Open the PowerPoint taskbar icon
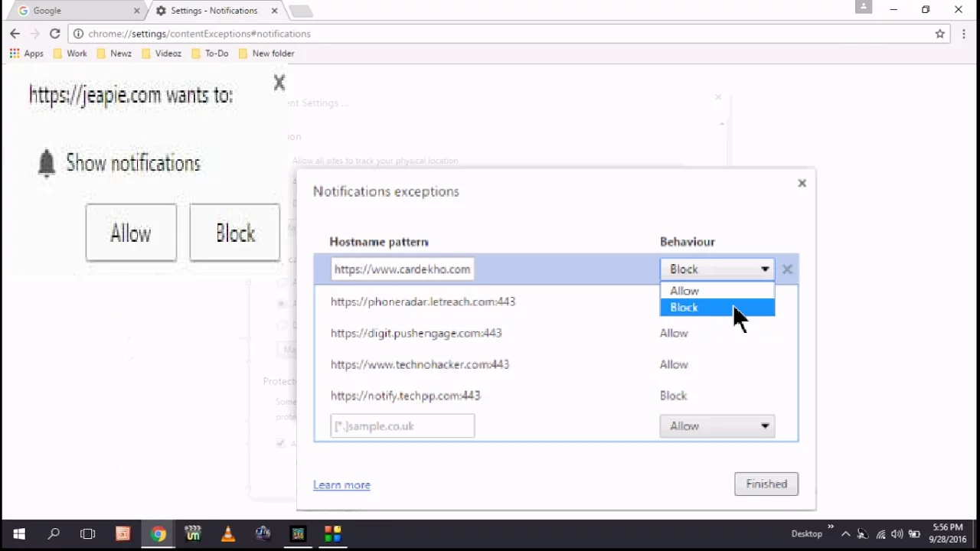Image resolution: width=980 pixels, height=551 pixels. click(122, 533)
